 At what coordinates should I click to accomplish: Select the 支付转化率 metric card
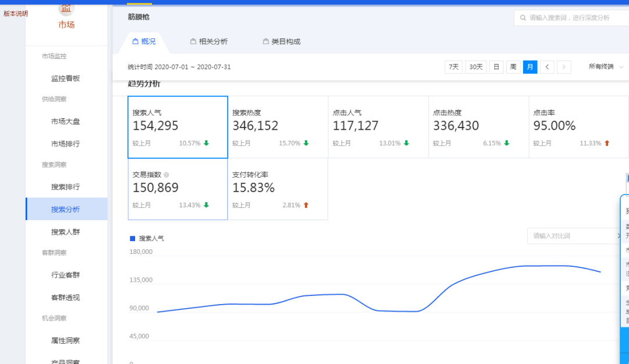(x=278, y=189)
